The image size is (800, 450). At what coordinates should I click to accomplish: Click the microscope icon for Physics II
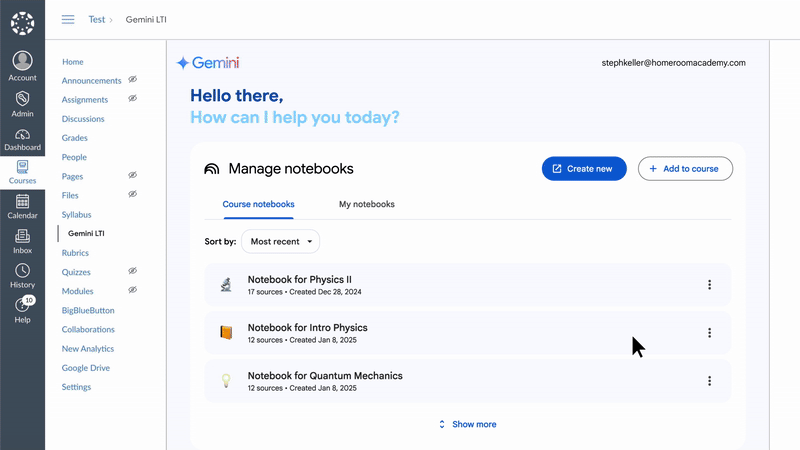point(226,285)
